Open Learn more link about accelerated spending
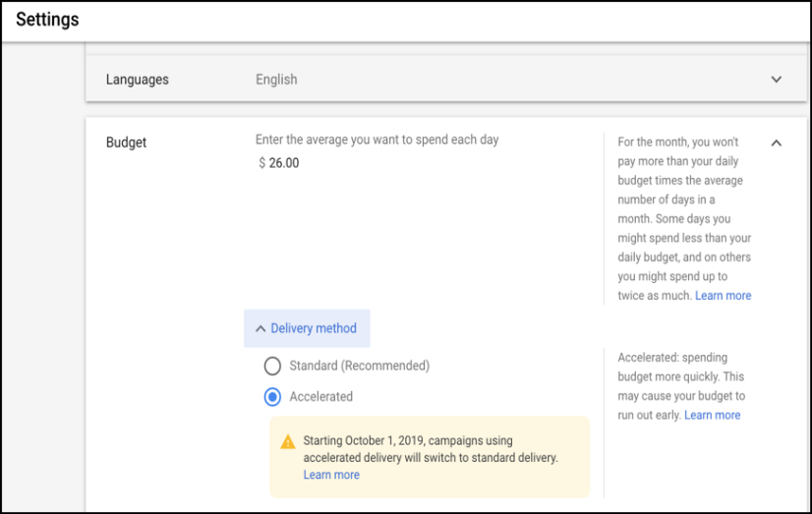 point(712,415)
